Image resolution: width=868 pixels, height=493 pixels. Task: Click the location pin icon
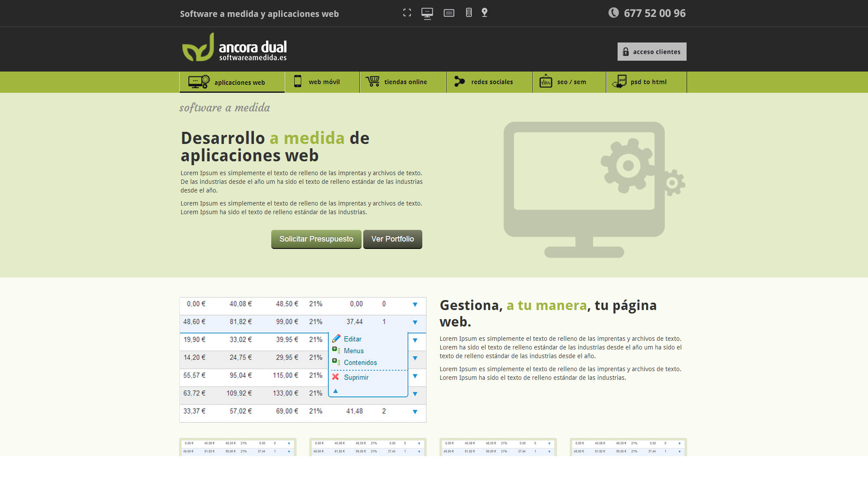[484, 13]
